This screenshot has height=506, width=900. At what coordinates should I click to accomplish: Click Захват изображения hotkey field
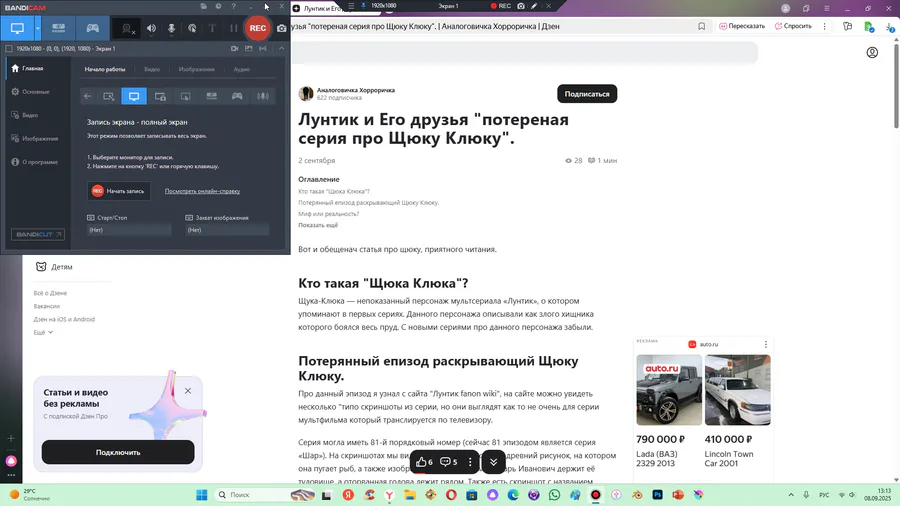(x=227, y=230)
